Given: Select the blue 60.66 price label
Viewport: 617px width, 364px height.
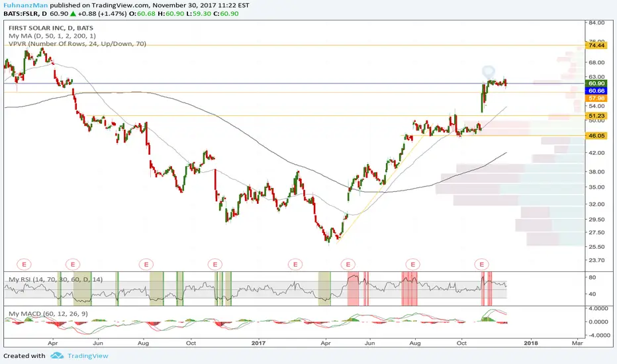Looking at the screenshot, I should point(596,91).
